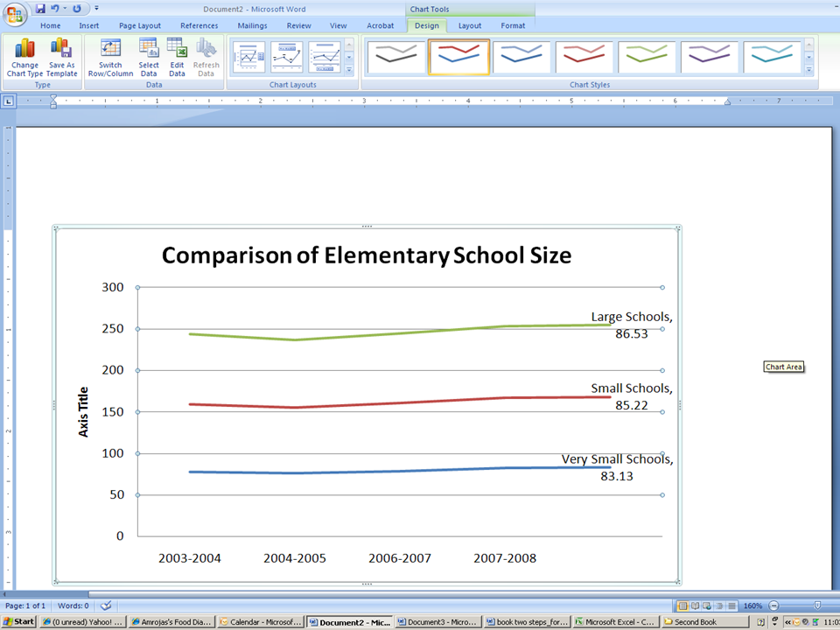Apply the first chart layout thumbnail
The height and width of the screenshot is (630, 840).
coord(248,57)
